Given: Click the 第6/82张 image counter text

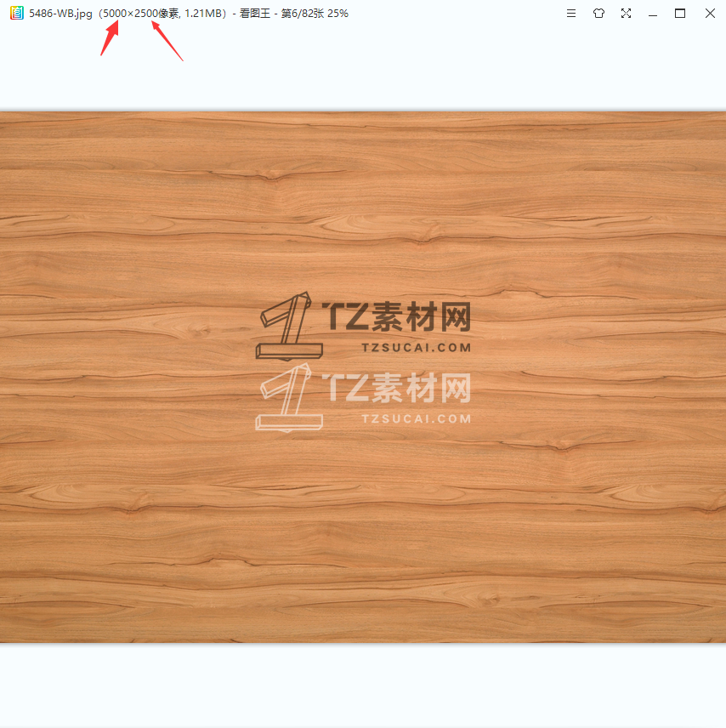Looking at the screenshot, I should [302, 14].
